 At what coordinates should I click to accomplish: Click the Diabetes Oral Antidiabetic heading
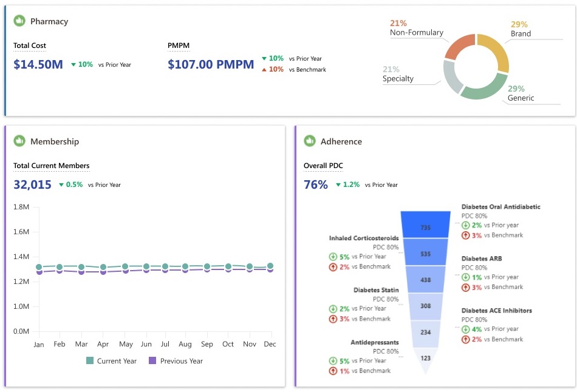(501, 207)
